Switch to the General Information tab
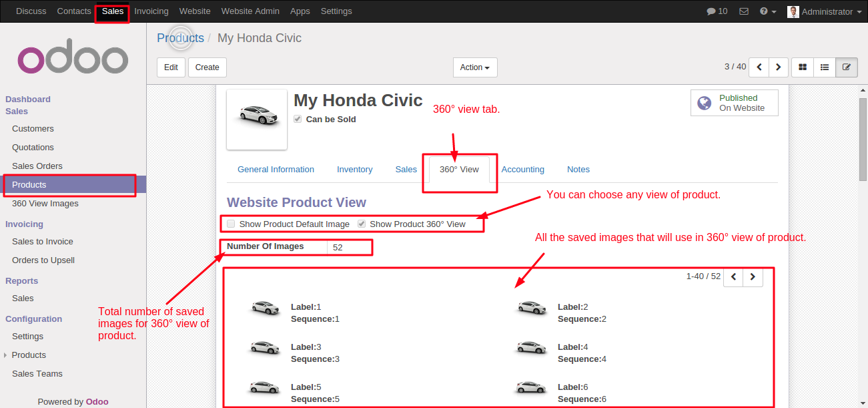The image size is (868, 408). point(276,170)
